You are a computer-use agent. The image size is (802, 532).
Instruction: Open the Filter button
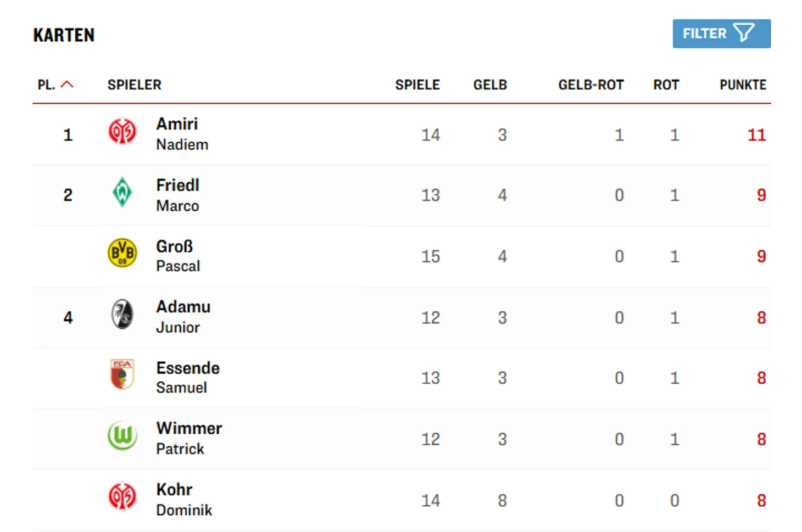tap(721, 33)
